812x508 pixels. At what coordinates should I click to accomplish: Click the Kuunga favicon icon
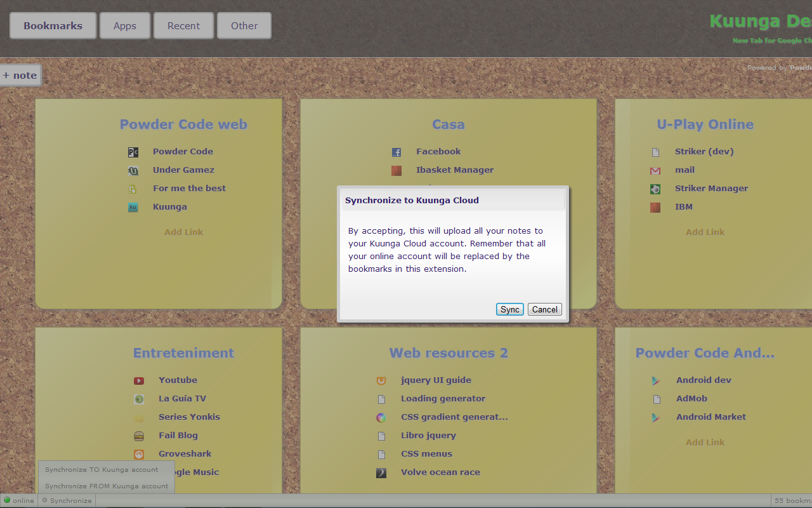click(133, 208)
